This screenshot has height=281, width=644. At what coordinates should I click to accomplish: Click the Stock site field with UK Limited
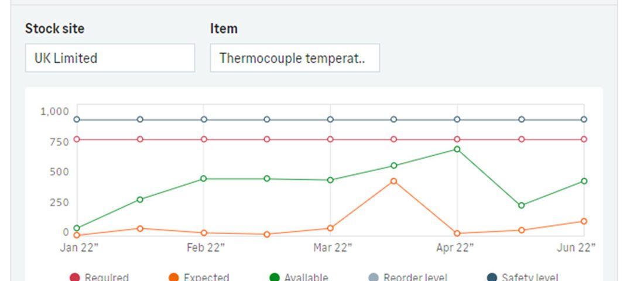pyautogui.click(x=109, y=58)
